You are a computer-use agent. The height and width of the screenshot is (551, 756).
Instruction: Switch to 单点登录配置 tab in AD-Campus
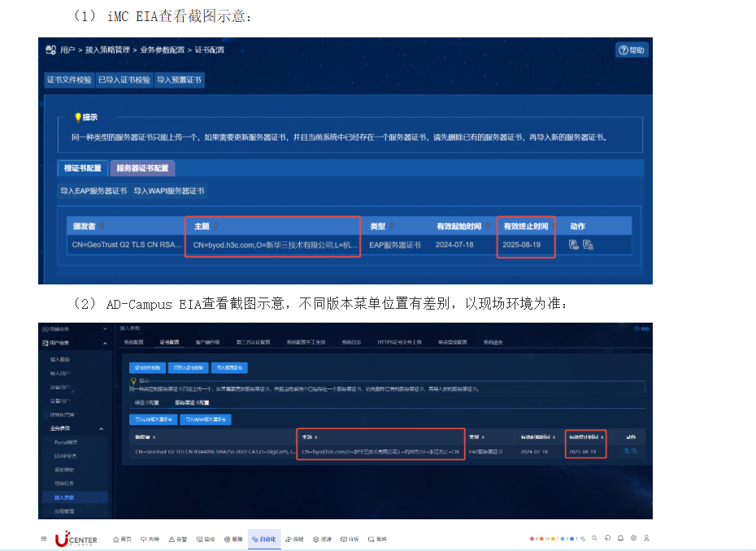tap(452, 342)
